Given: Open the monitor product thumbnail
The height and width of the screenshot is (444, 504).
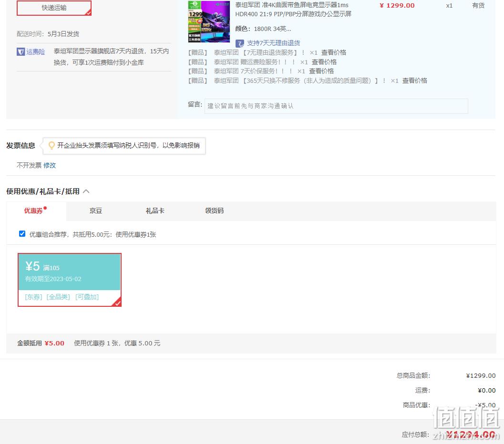Looking at the screenshot, I should click(209, 21).
